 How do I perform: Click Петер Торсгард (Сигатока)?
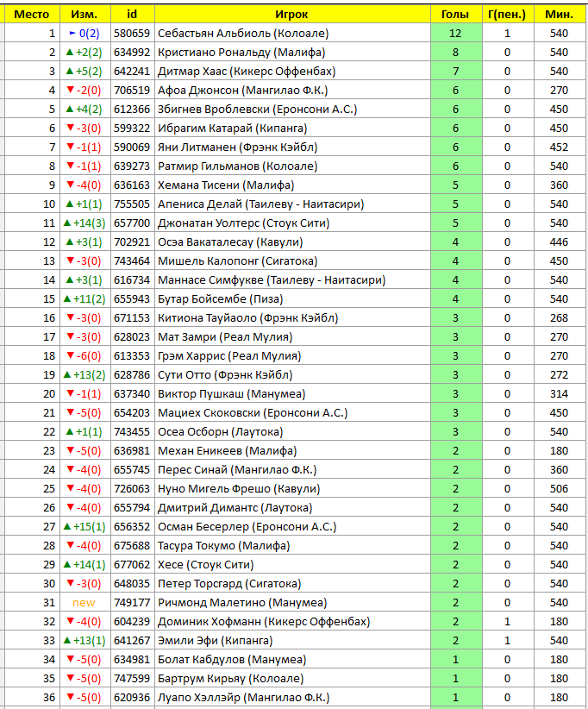pos(229,584)
